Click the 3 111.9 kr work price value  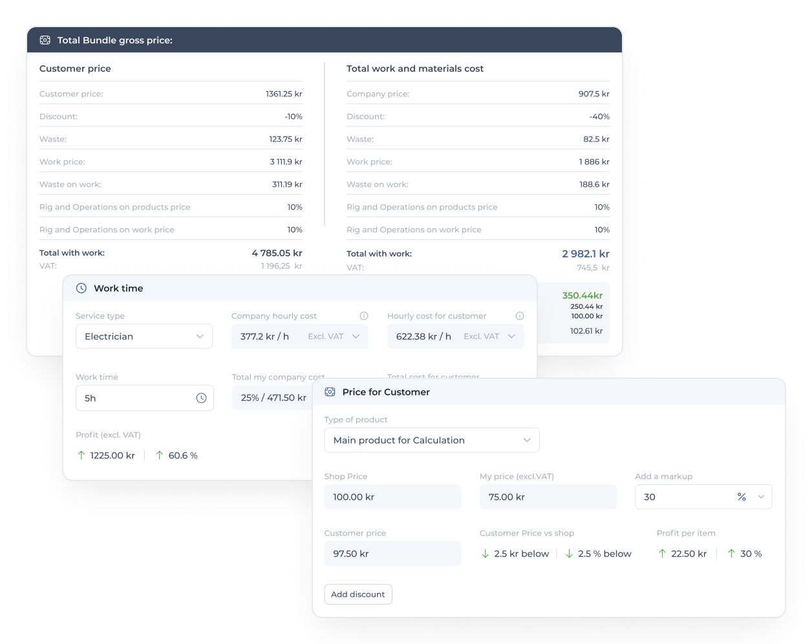[x=286, y=162]
